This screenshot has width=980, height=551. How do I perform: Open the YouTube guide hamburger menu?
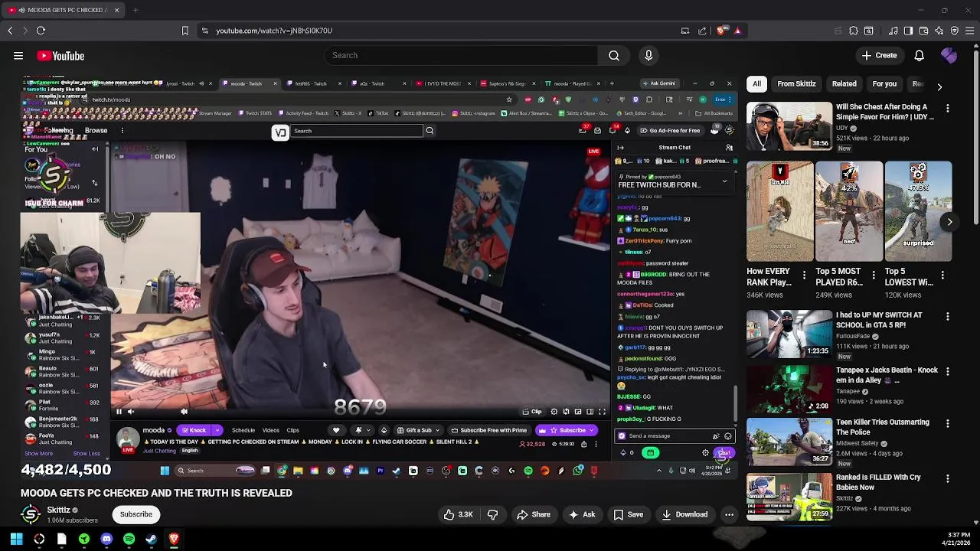click(x=18, y=56)
